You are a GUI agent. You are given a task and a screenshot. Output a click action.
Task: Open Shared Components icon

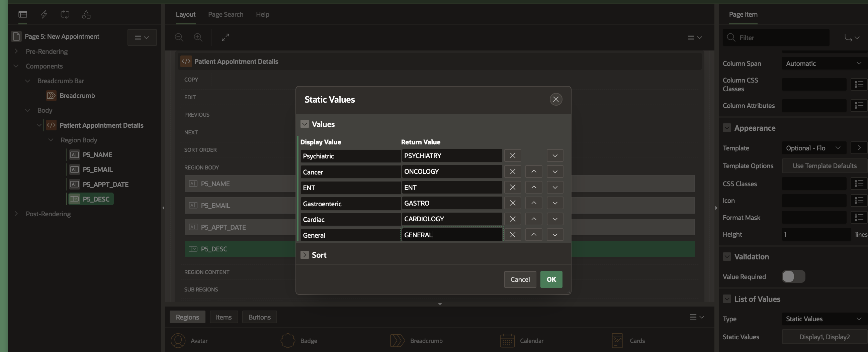(86, 14)
